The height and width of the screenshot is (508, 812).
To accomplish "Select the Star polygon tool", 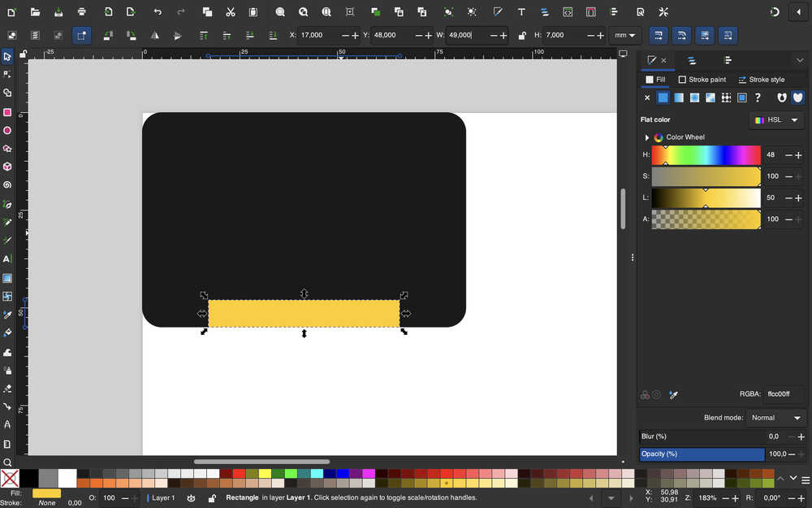I will 7,149.
